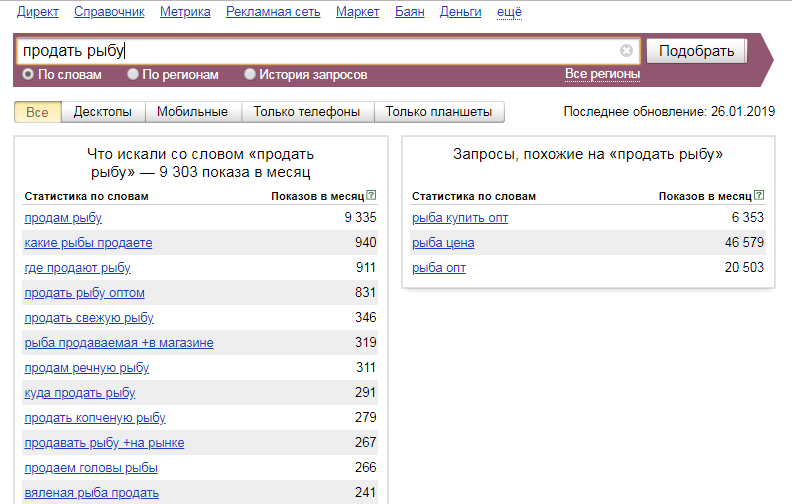Open query 'куда продать рыбу'
This screenshot has width=792, height=504.
(80, 393)
